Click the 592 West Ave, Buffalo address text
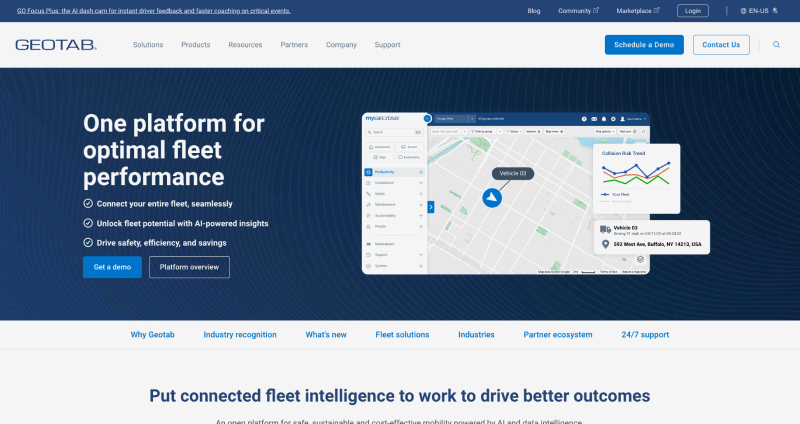This screenshot has height=424, width=800. click(657, 244)
